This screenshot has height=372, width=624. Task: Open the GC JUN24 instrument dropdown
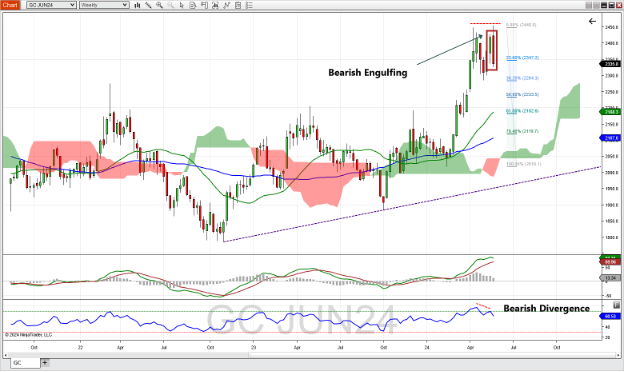(x=51, y=5)
